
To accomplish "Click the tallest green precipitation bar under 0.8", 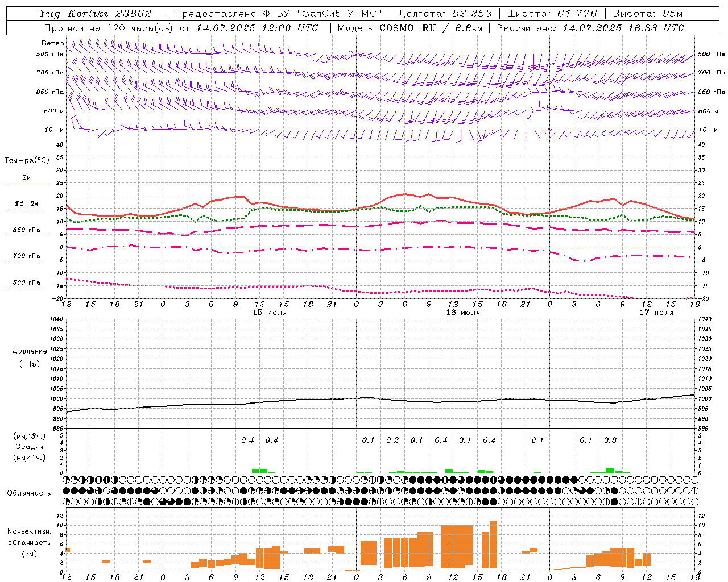I will pyautogui.click(x=610, y=470).
